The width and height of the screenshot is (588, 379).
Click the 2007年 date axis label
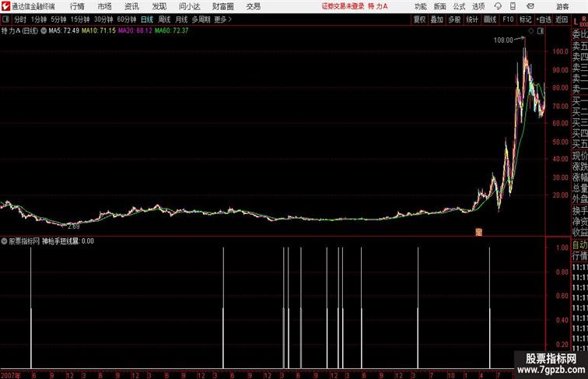click(x=11, y=375)
